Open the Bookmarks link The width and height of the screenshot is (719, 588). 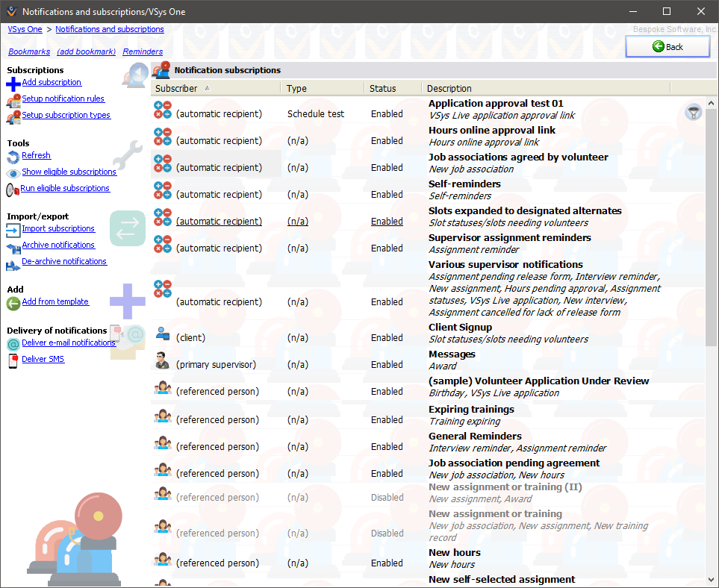(29, 51)
